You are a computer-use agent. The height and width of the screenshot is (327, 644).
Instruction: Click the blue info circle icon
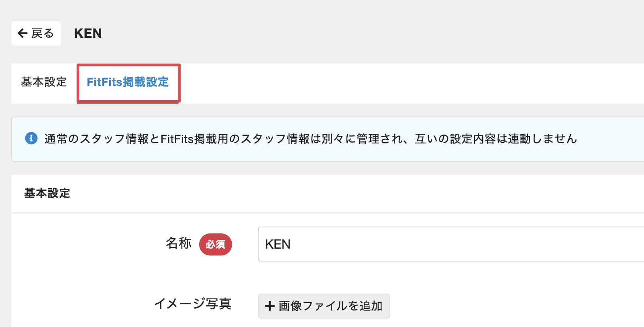31,138
